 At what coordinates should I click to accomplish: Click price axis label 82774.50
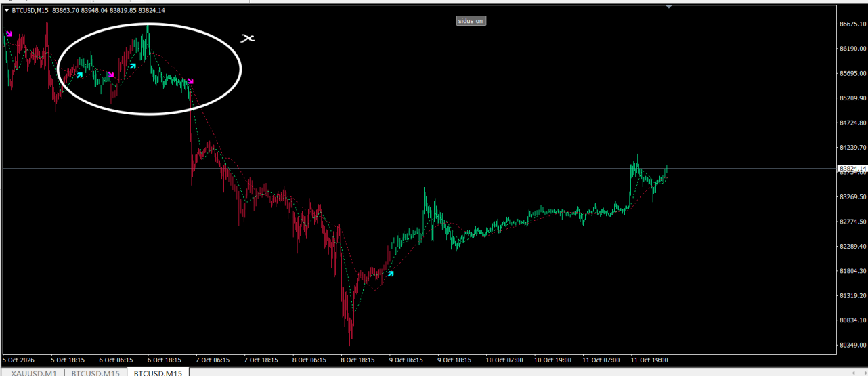[x=853, y=222]
